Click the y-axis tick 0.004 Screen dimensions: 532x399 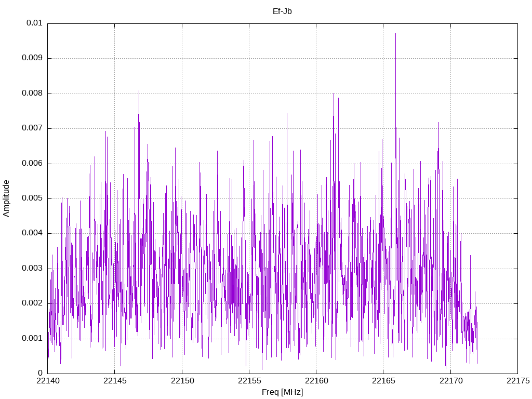tap(32, 233)
